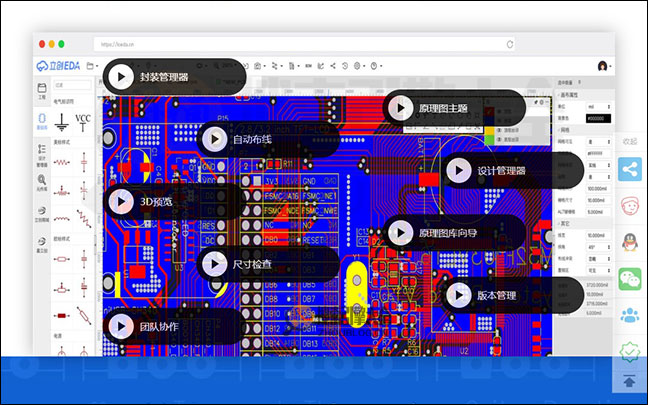648x405 pixels.
Task: Click the black background color swatch
Action: [571, 117]
